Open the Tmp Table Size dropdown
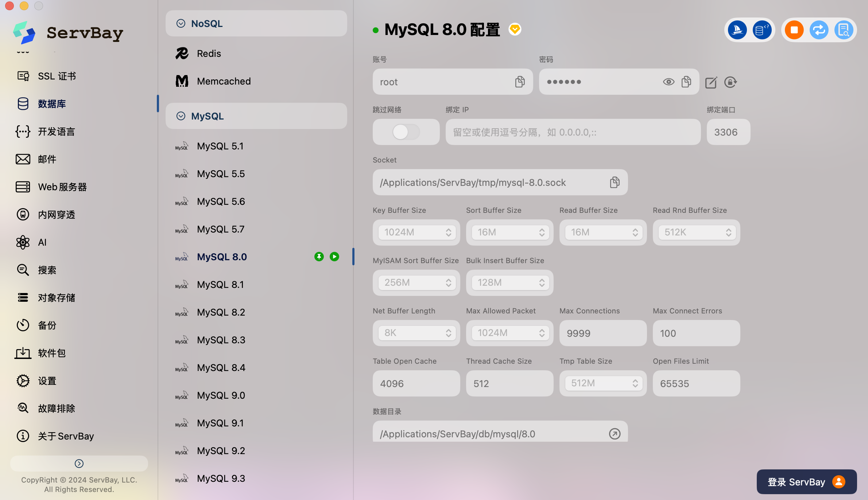 (x=604, y=383)
